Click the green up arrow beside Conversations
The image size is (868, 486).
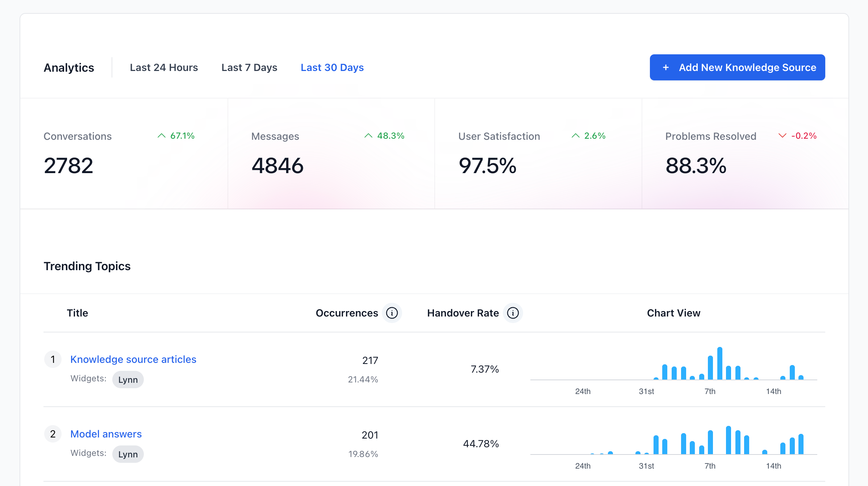(162, 136)
